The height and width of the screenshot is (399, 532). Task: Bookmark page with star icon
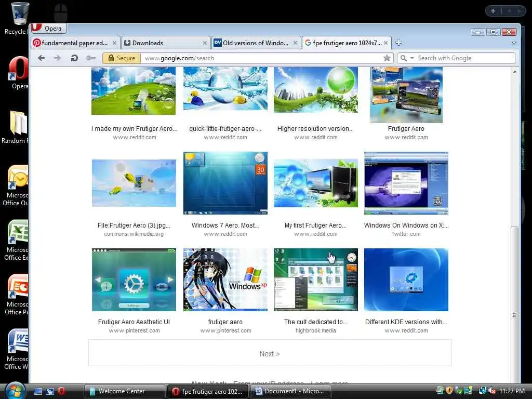[x=387, y=58]
